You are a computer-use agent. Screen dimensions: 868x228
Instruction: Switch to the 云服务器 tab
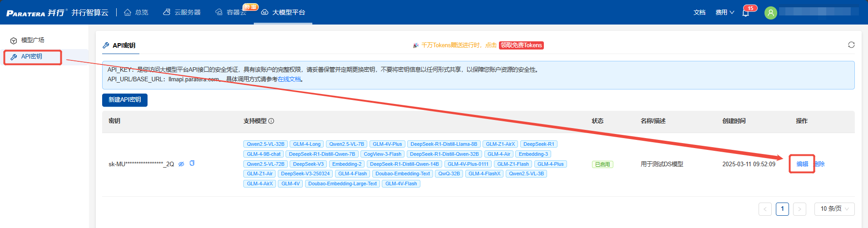point(182,12)
